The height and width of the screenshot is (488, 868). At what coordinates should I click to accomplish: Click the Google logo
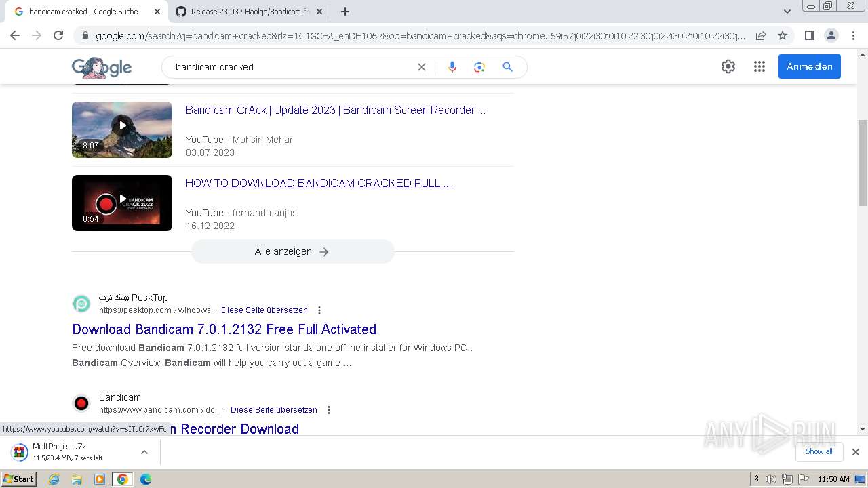[102, 67]
